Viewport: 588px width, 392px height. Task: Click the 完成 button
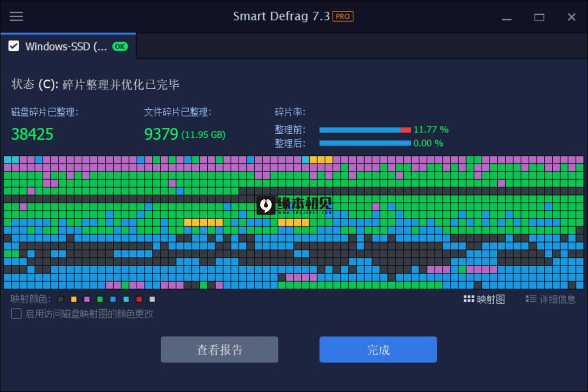[x=378, y=349]
